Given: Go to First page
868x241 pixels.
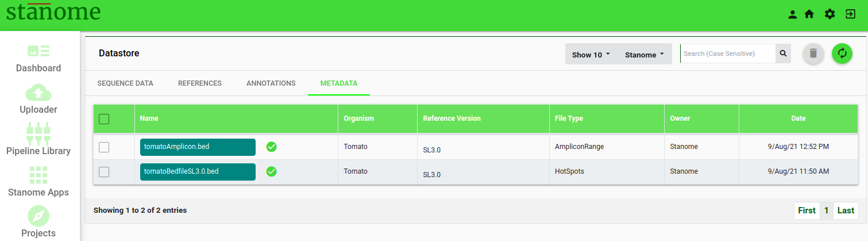Looking at the screenshot, I should (807, 211).
